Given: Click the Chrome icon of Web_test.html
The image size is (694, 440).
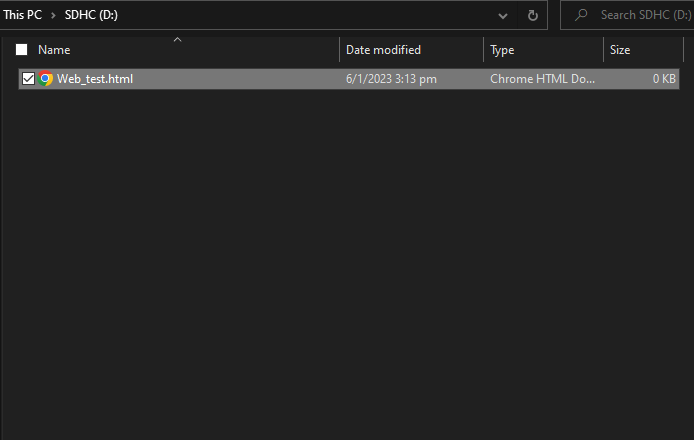Looking at the screenshot, I should 46,79.
